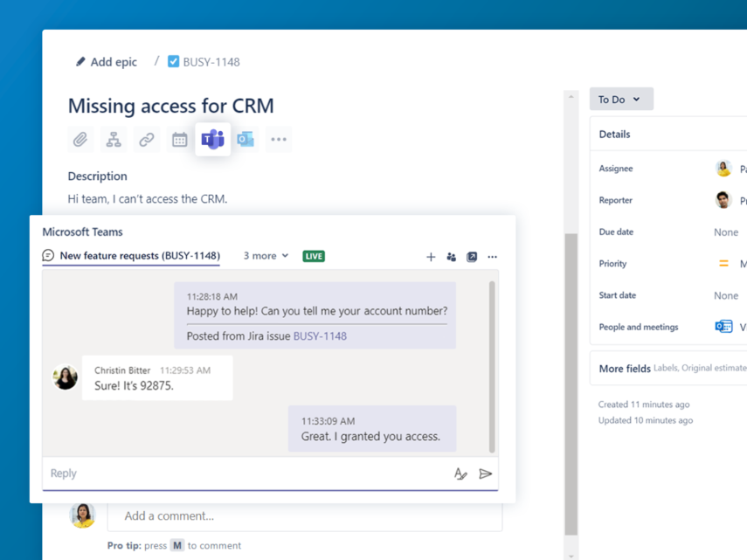747x560 pixels.
Task: Click the Teams chat vertical scrollbar
Action: 492,367
